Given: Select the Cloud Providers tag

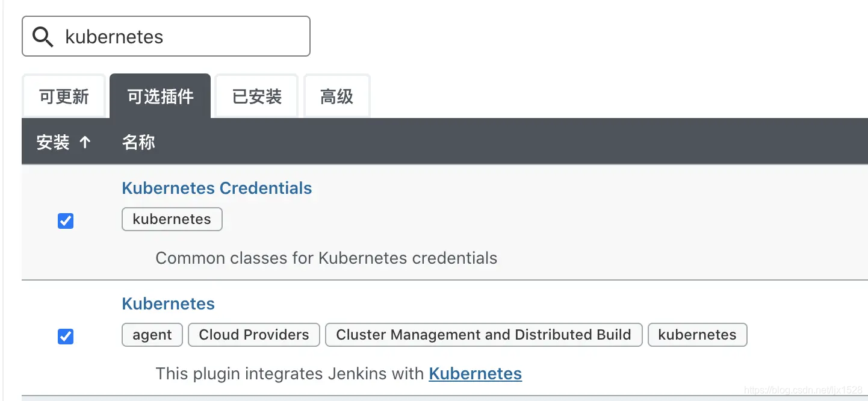Looking at the screenshot, I should [x=254, y=335].
